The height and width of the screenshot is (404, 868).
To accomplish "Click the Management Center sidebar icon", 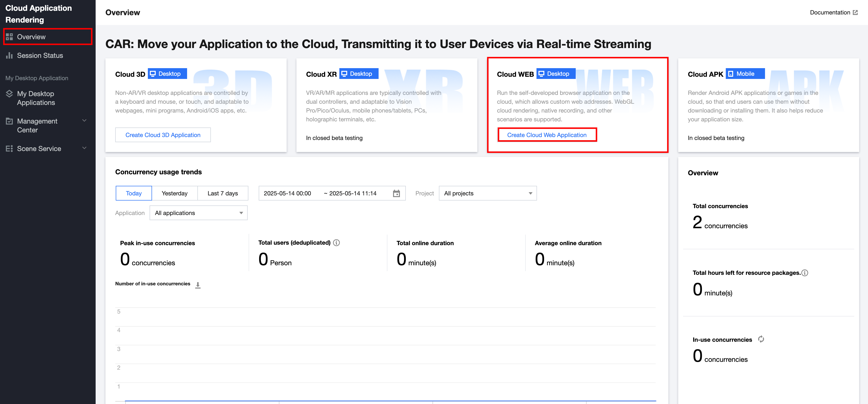I will click(x=9, y=121).
